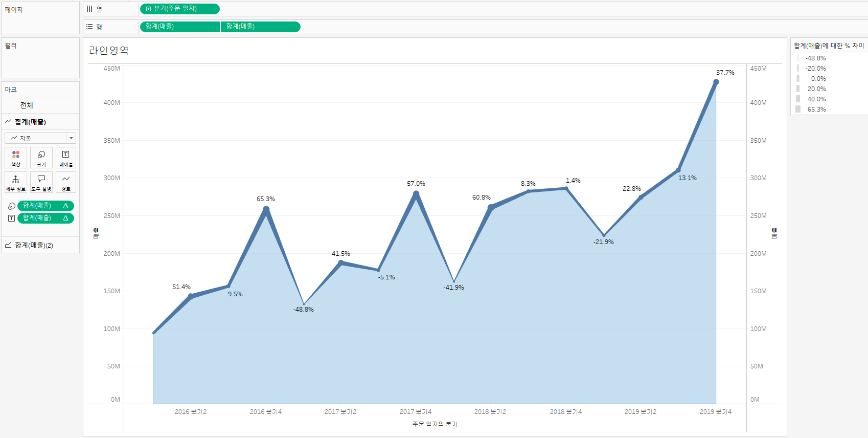Click the size icon beside first 합계(매출) pill
This screenshot has width=868, height=438.
[11, 206]
